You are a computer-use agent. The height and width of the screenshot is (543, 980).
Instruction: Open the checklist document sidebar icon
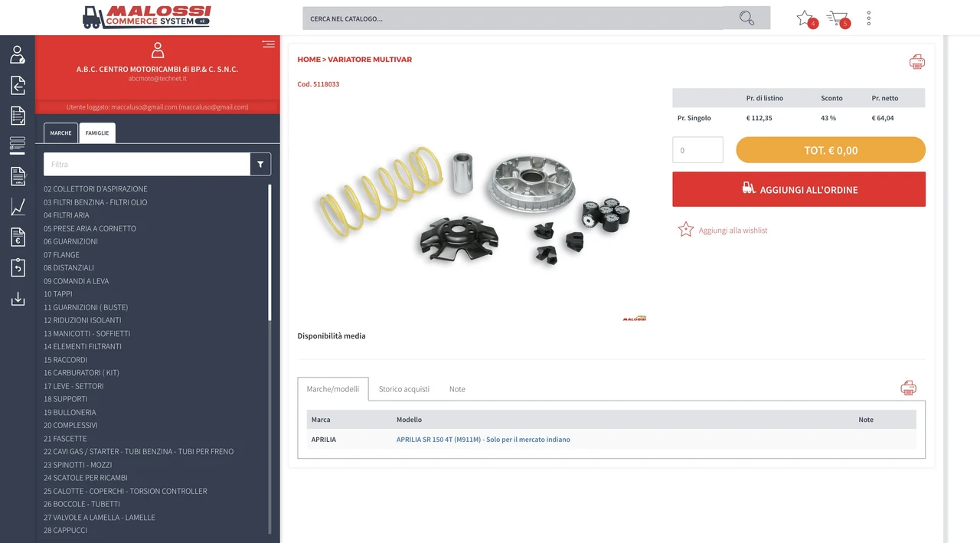[18, 115]
